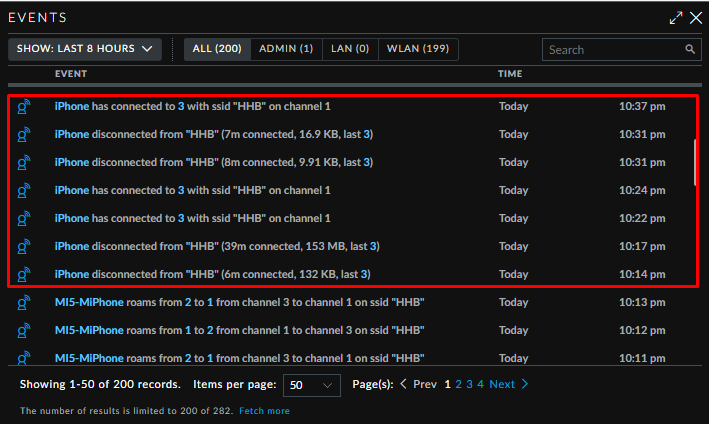This screenshot has height=424, width=709.
Task: Click the search magnifier icon
Action: [690, 49]
